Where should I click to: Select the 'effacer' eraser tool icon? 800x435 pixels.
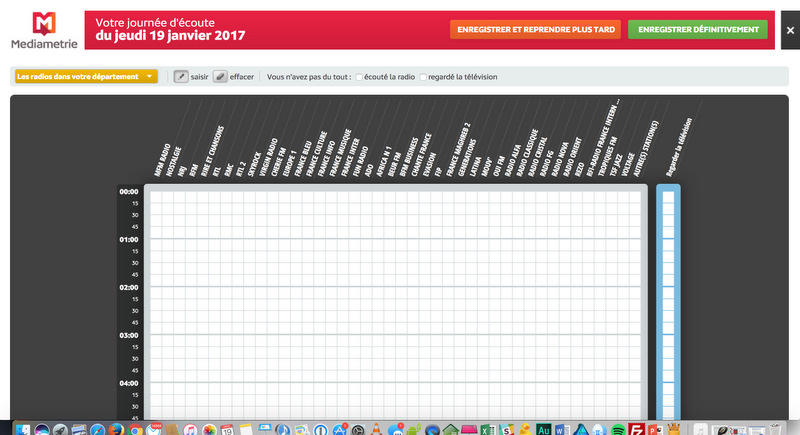point(220,76)
